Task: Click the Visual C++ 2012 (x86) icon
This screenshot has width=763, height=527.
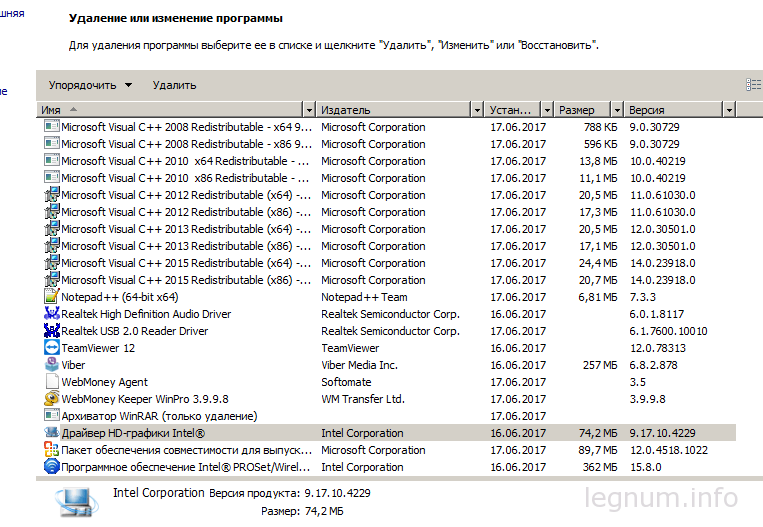Action: click(x=52, y=212)
